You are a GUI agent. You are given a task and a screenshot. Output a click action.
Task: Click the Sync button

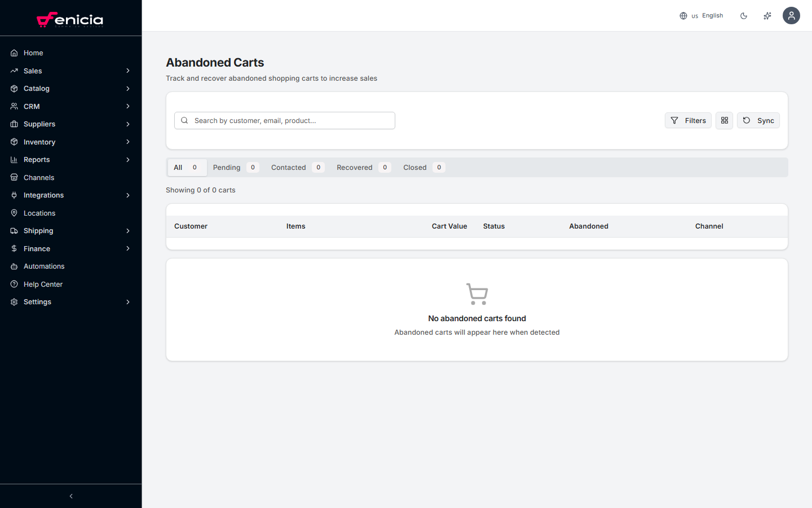tap(758, 120)
